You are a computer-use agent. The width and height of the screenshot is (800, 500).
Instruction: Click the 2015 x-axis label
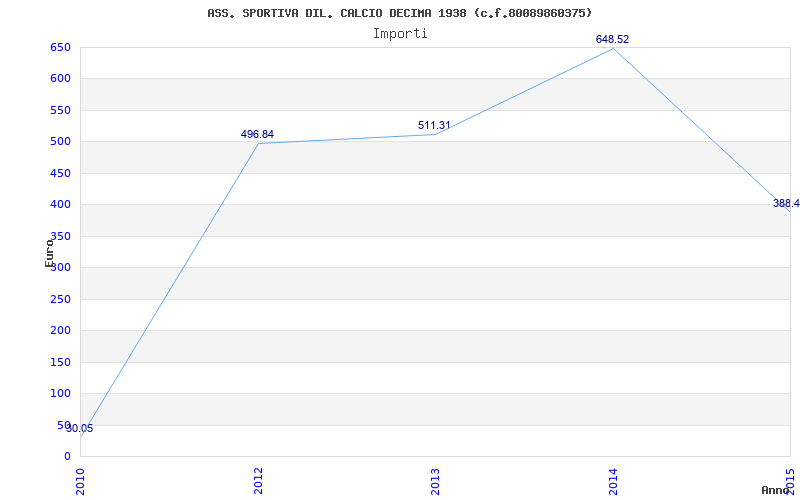click(x=790, y=481)
